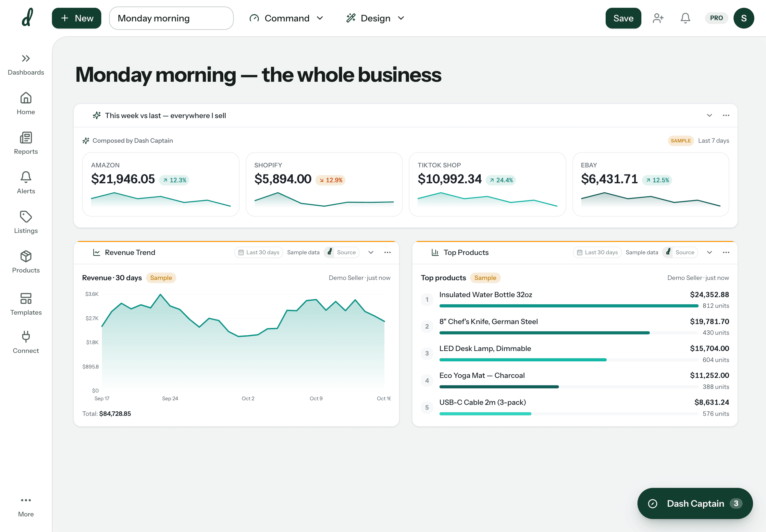Image resolution: width=766 pixels, height=532 pixels.
Task: Click TikTok Shop 24.4% change badge
Action: (501, 180)
